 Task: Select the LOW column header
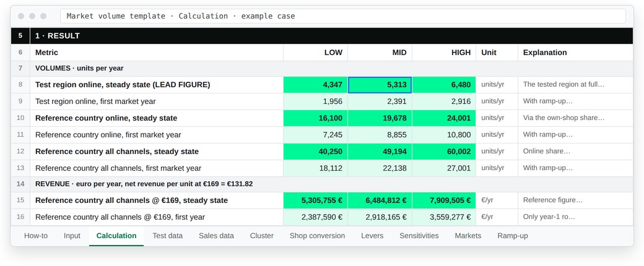[x=315, y=53]
